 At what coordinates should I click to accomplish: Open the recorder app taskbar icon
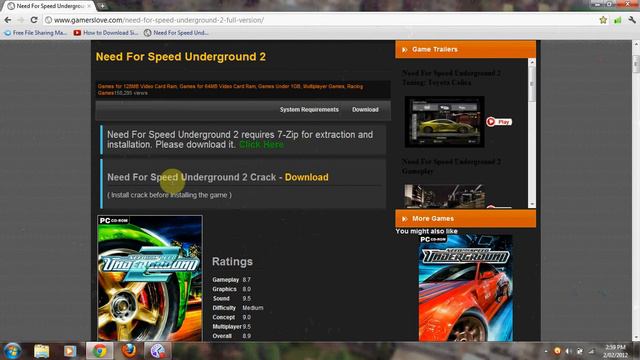[158, 351]
